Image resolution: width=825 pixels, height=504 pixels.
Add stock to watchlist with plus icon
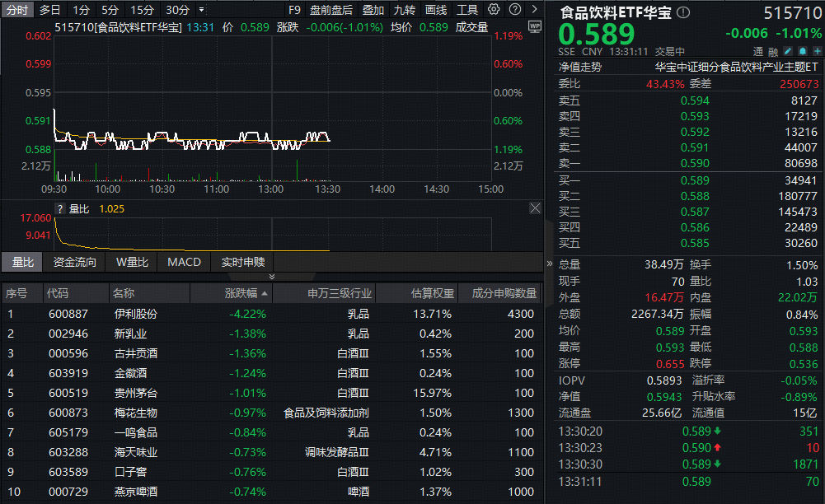tap(817, 51)
